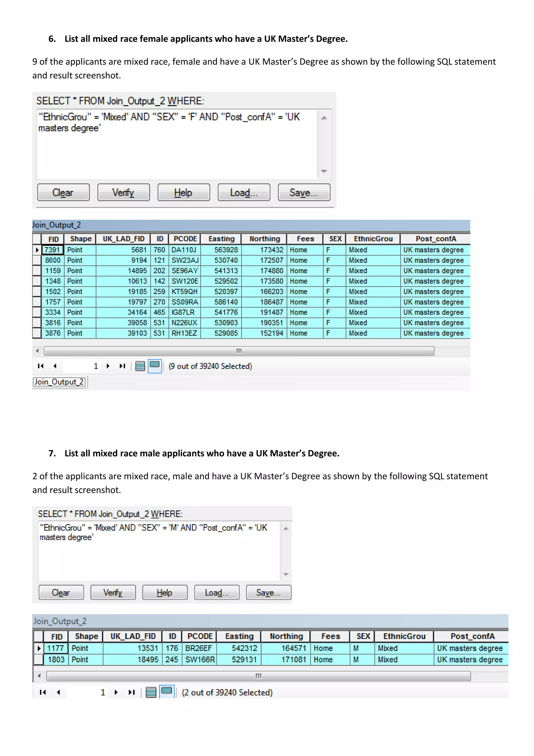Go to first record in upper table
This screenshot has width=534, height=756.
(41, 366)
